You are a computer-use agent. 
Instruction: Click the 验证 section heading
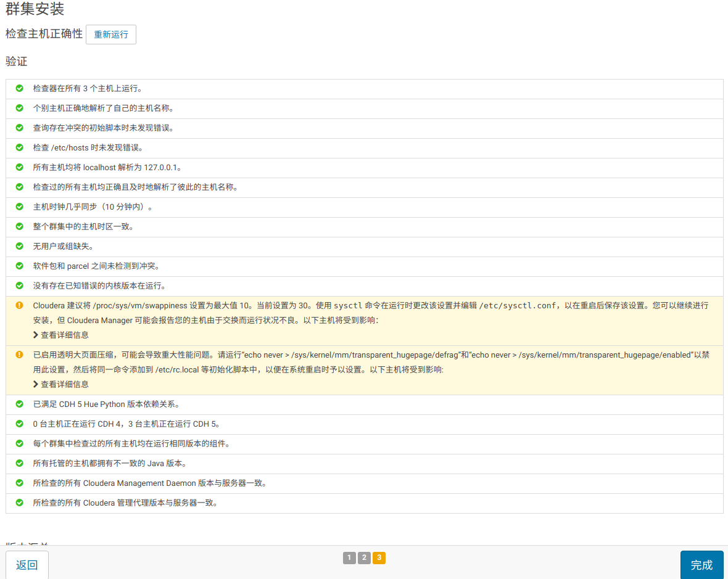pos(17,61)
